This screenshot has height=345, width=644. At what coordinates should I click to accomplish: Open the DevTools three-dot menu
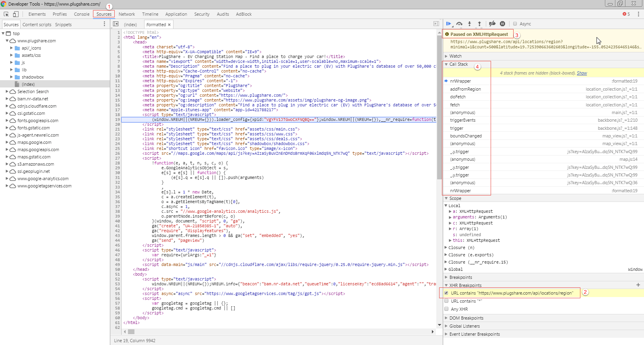click(x=638, y=14)
